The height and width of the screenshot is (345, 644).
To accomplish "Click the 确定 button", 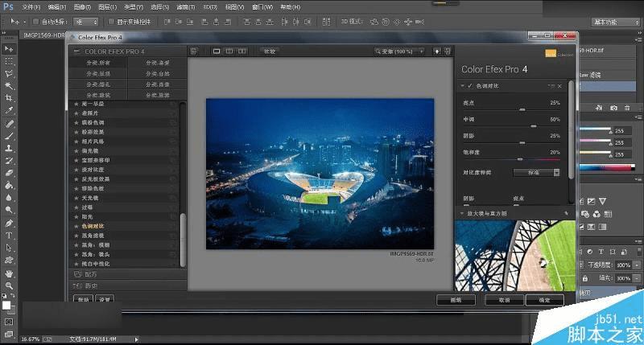I will point(545,300).
